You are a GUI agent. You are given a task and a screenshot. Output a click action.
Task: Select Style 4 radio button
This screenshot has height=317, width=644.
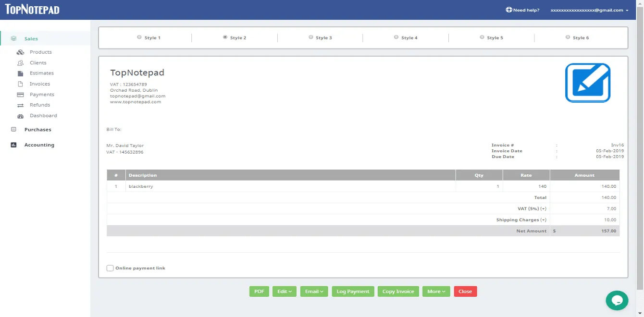396,37
